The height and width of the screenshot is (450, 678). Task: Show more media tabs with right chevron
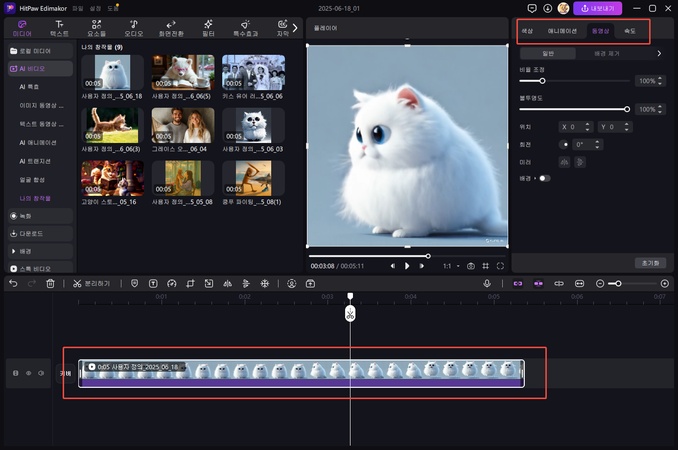294,27
